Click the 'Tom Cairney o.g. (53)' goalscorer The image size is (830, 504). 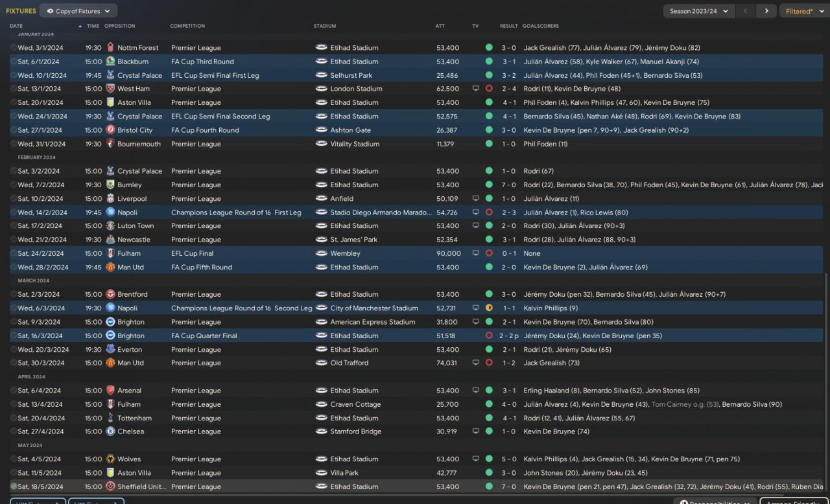point(685,404)
